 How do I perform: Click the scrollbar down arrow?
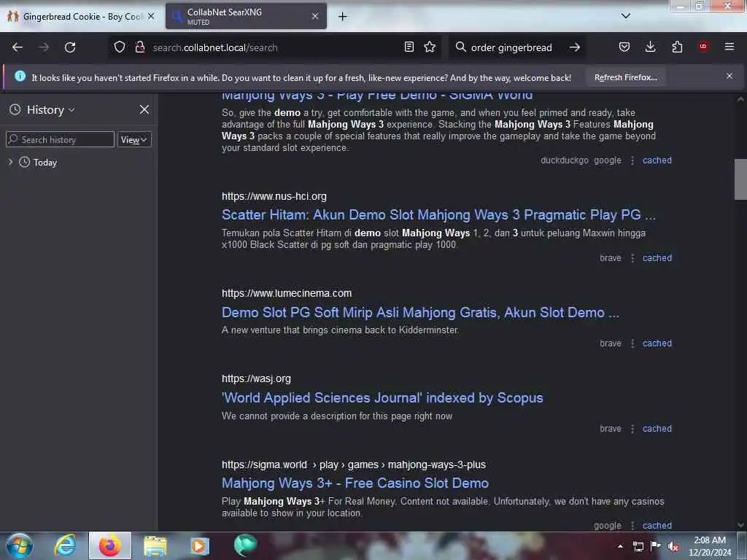(x=740, y=525)
